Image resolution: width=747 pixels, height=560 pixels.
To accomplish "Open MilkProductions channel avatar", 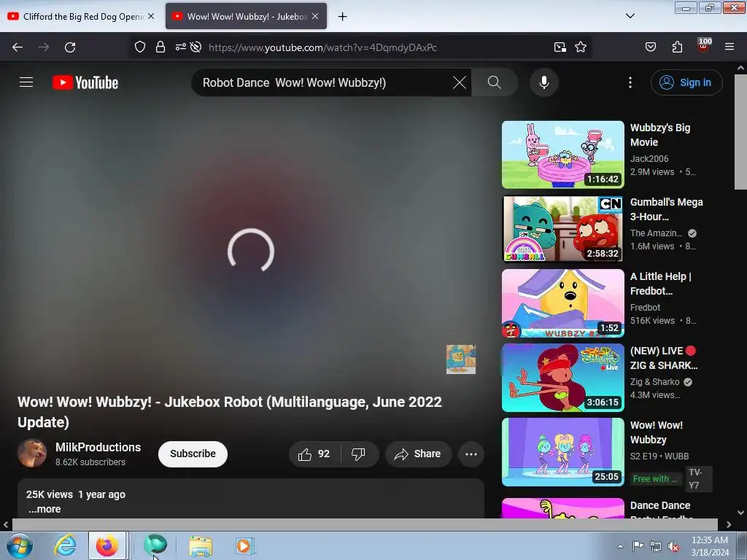I will (x=32, y=453).
